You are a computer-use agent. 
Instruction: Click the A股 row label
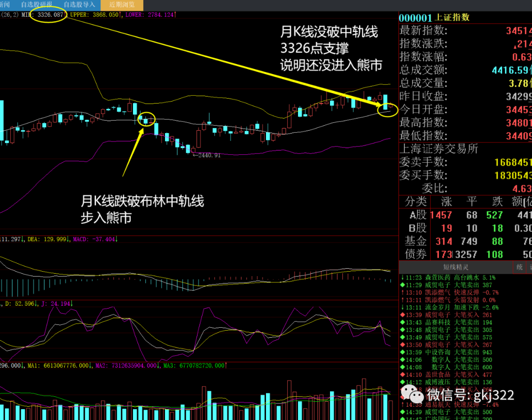[x=418, y=215]
